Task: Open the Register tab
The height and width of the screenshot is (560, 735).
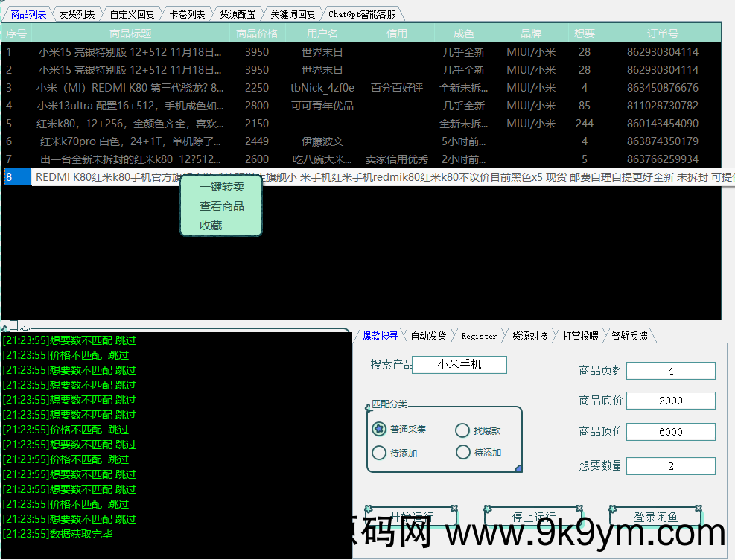Action: 479,335
